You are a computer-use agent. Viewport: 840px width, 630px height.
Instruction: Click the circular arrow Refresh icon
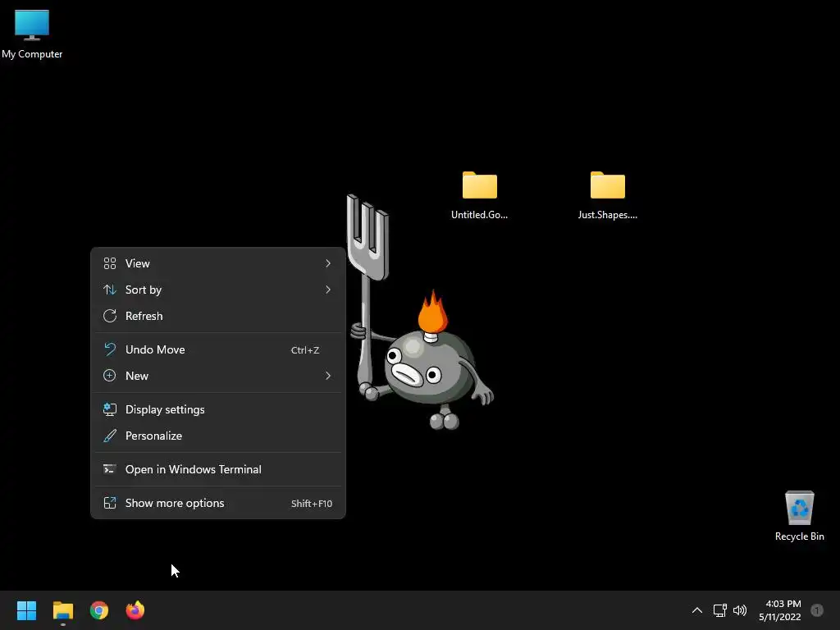(109, 316)
